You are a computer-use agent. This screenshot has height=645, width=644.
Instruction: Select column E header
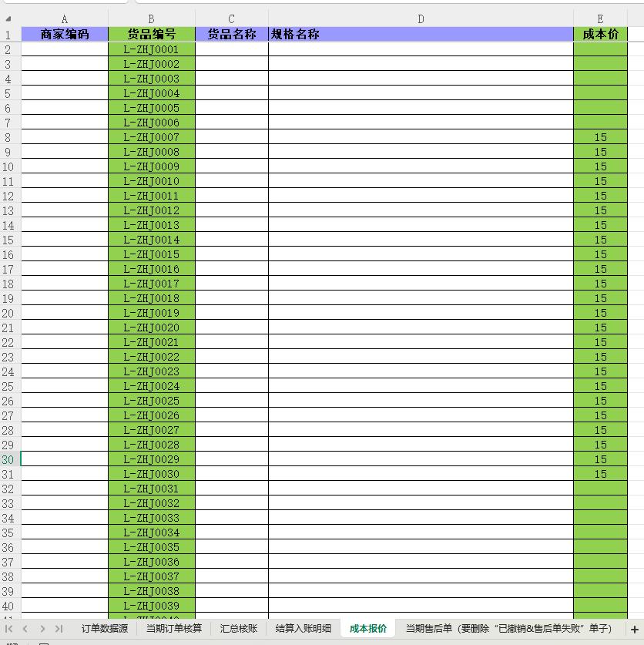[x=600, y=19]
